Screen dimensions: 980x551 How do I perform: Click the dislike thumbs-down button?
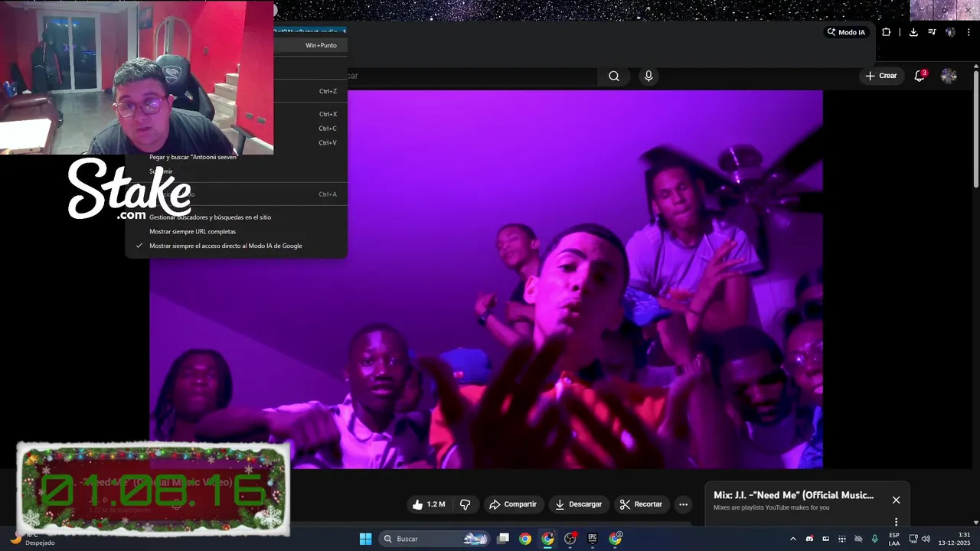point(465,504)
